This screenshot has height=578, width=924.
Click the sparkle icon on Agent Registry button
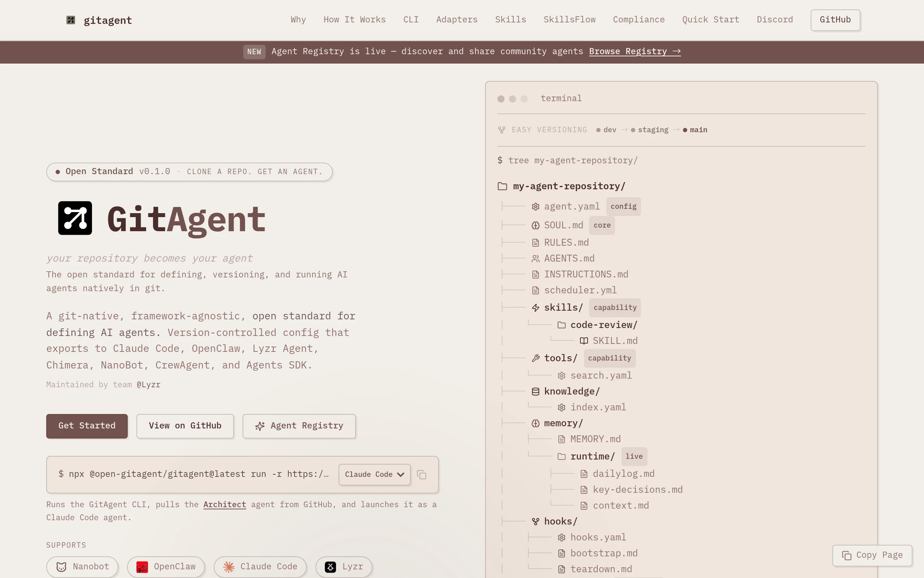tap(260, 426)
